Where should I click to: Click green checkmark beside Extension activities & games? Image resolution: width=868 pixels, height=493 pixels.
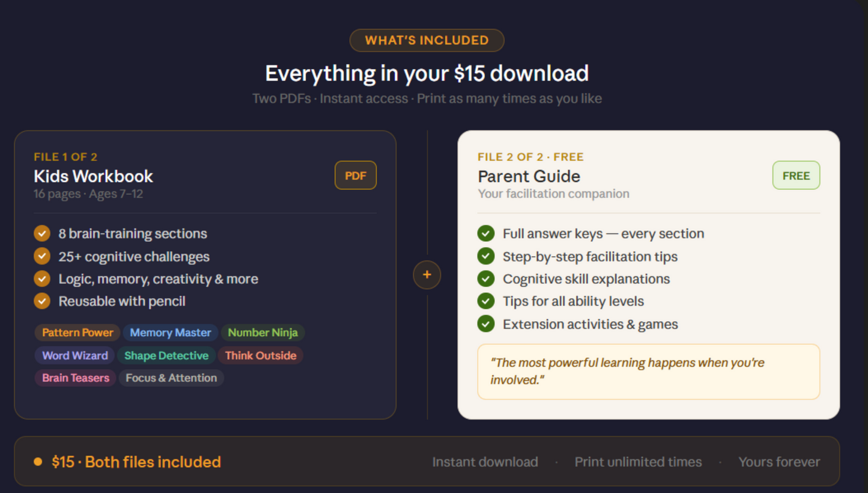486,324
